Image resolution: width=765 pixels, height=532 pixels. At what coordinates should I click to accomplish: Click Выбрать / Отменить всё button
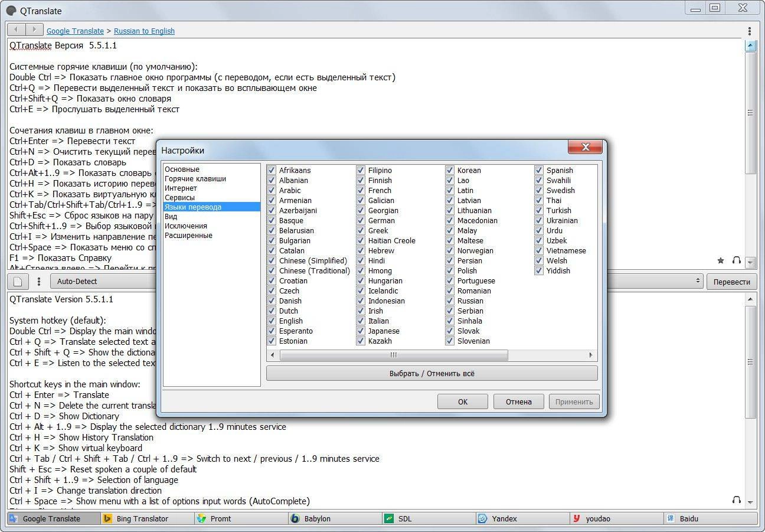coord(432,373)
